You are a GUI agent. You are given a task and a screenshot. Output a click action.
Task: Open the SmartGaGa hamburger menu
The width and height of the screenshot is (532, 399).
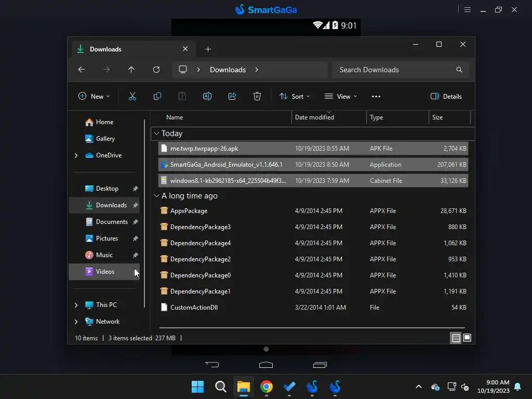click(x=468, y=9)
